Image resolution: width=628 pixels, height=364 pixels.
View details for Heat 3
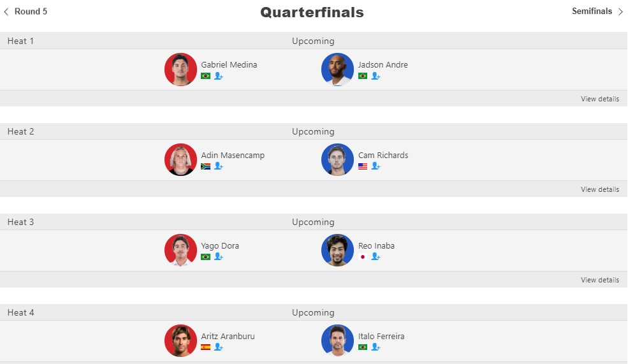tap(600, 280)
